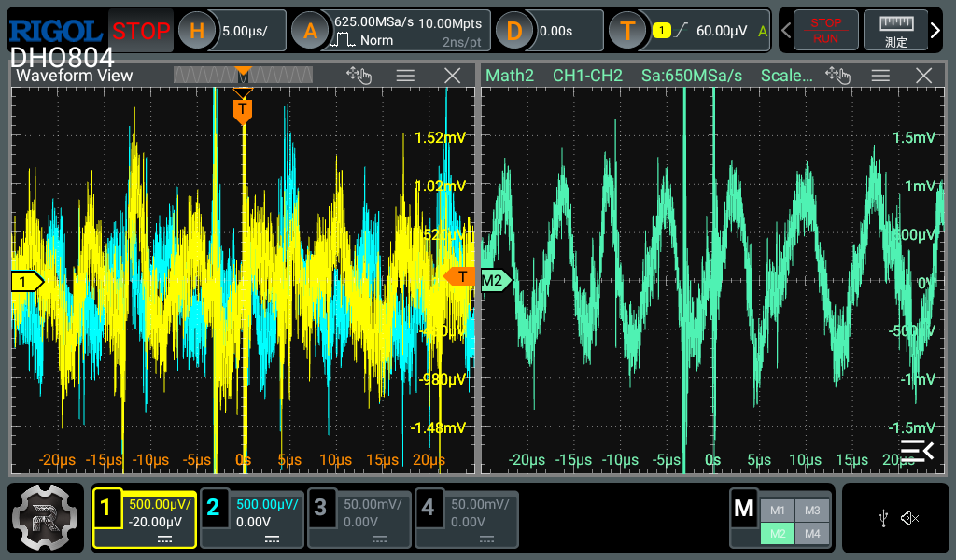Open the Measure (测定) ruler button
956x560 pixels.
click(895, 31)
